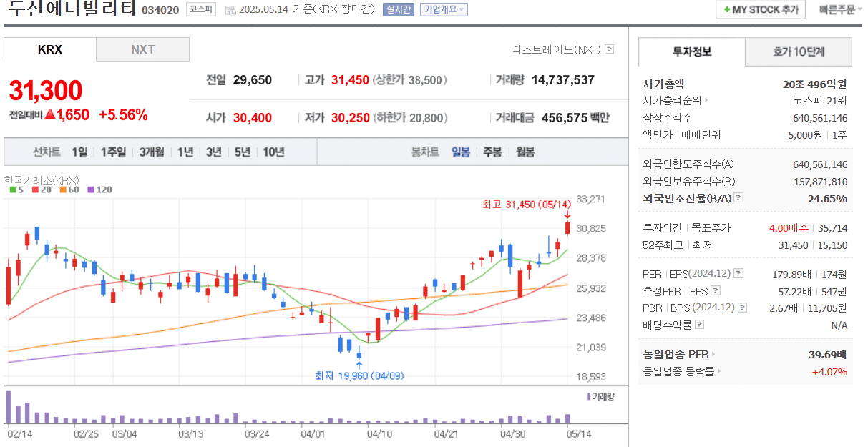Select 1주일 line chart period

tap(114, 152)
